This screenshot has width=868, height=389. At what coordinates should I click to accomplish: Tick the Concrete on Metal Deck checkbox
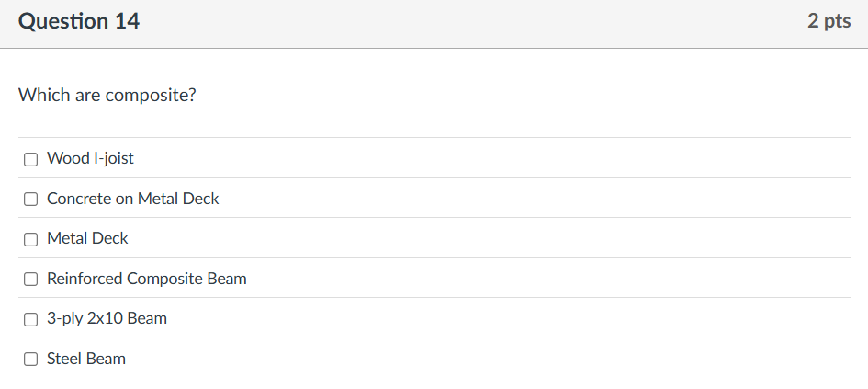(30, 199)
